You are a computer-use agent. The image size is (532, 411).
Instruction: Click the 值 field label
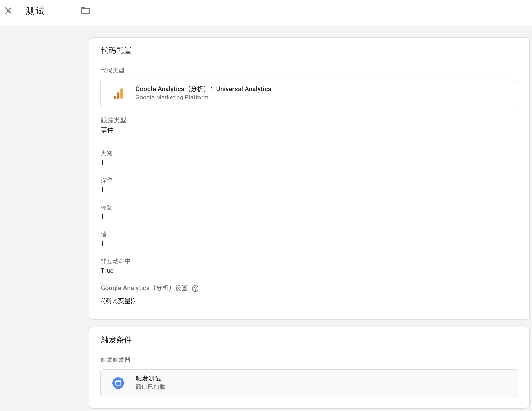[x=104, y=234]
